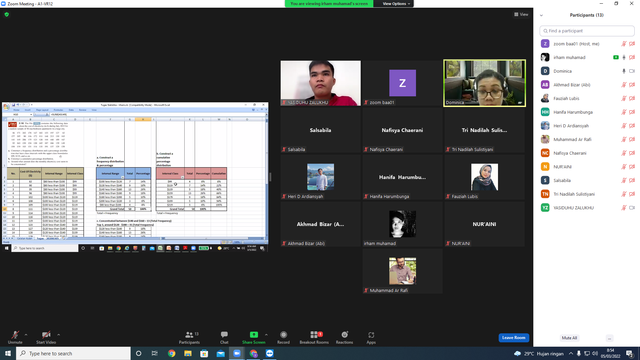Viewport: 640px width, 360px height.
Task: Click YASIDUHU ZALUKHU's video thumbnail
Action: click(320, 83)
